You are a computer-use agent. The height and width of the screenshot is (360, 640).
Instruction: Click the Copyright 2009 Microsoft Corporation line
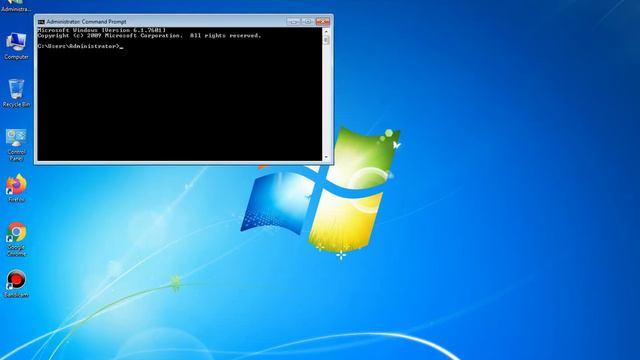tap(149, 36)
